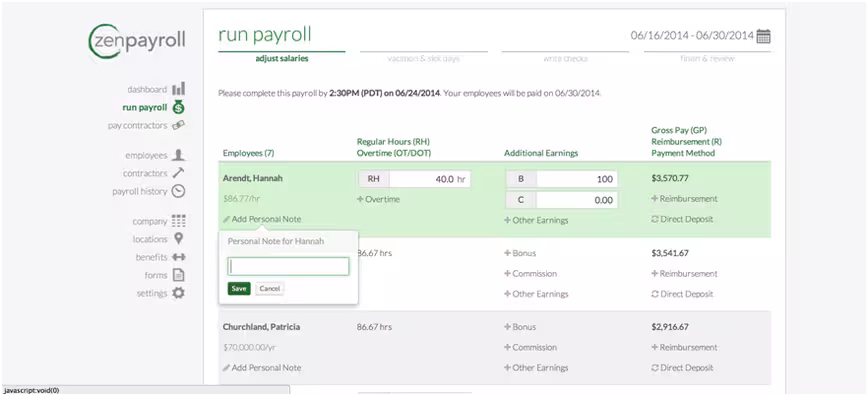Add personal note for Churchland, Patricia

coord(262,368)
